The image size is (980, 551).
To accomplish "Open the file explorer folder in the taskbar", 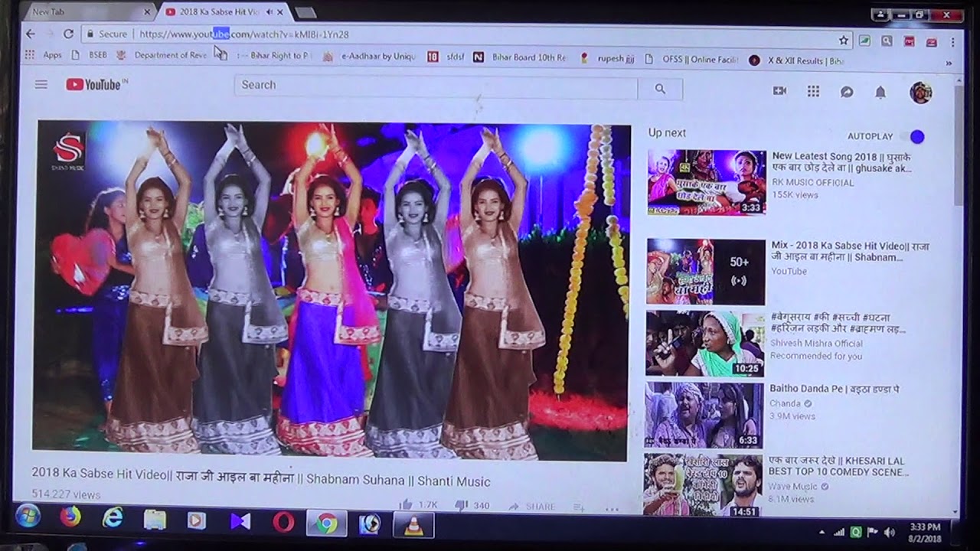I will click(155, 521).
